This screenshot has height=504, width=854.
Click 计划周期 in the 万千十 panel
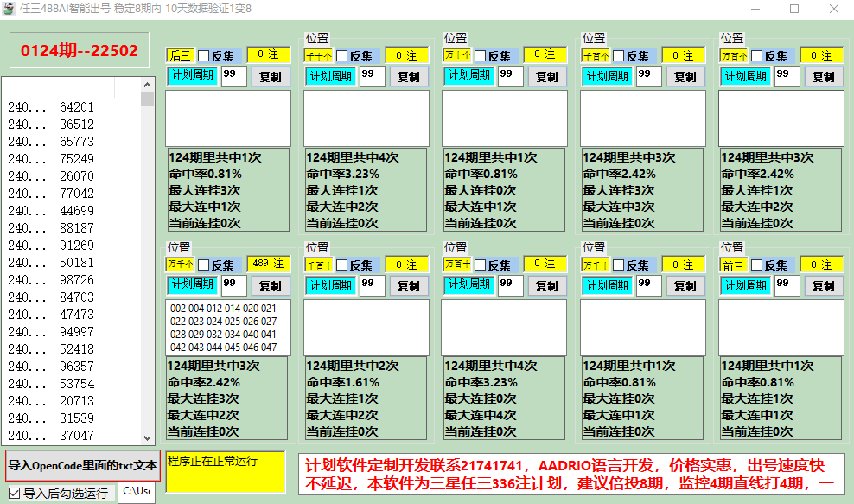(x=608, y=285)
